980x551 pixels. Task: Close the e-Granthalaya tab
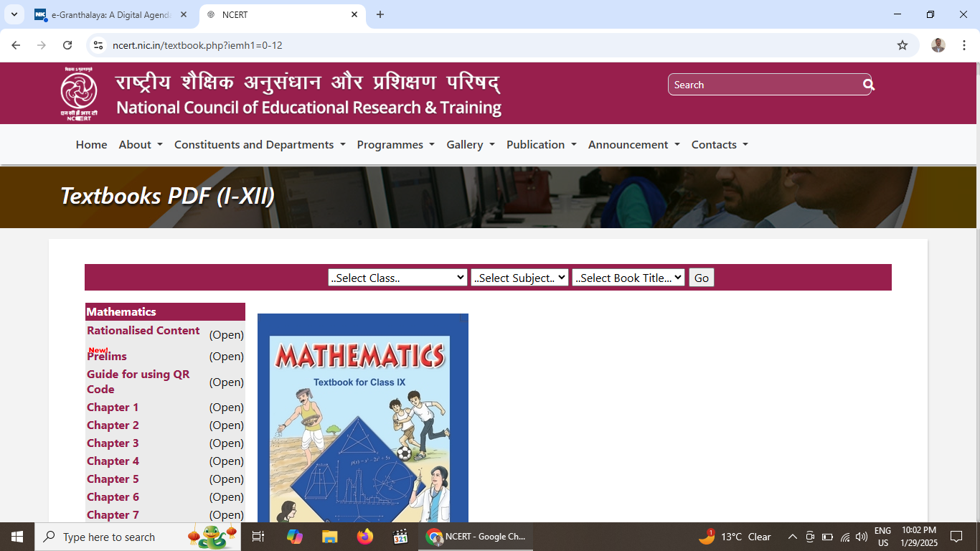point(184,14)
